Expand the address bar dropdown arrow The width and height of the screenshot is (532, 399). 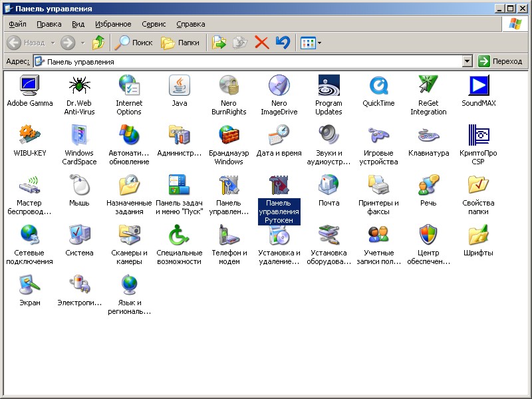[x=467, y=61]
